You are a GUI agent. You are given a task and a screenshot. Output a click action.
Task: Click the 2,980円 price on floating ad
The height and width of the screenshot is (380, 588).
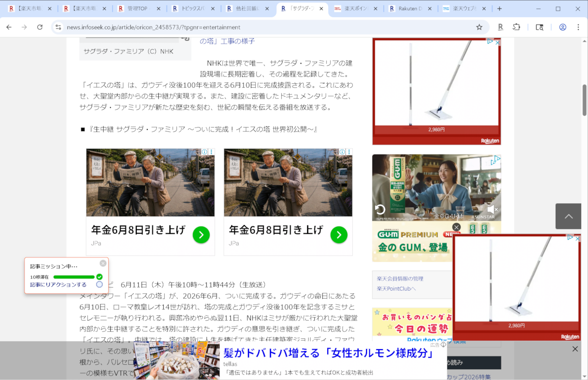point(516,326)
